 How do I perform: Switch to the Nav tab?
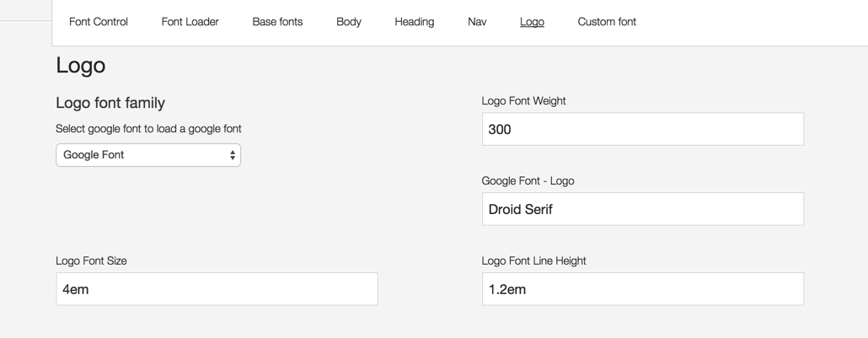tap(477, 22)
